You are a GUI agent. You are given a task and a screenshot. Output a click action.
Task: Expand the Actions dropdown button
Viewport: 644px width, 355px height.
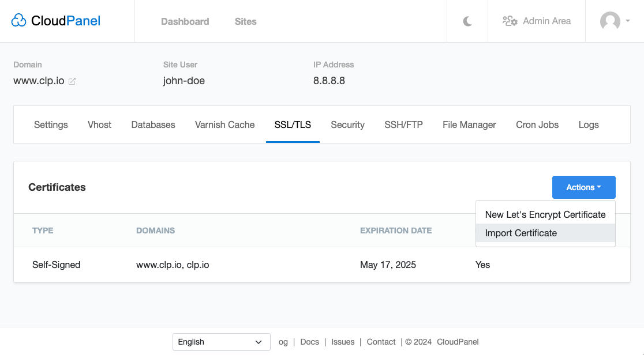pos(583,187)
